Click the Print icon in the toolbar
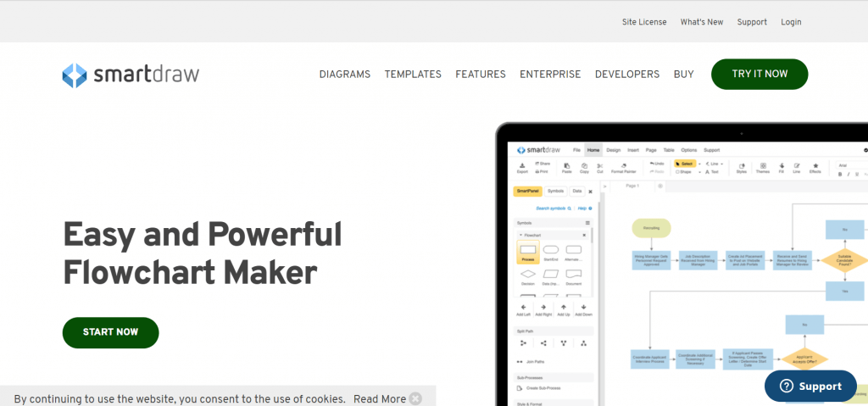This screenshot has height=406, width=868. coord(537,172)
